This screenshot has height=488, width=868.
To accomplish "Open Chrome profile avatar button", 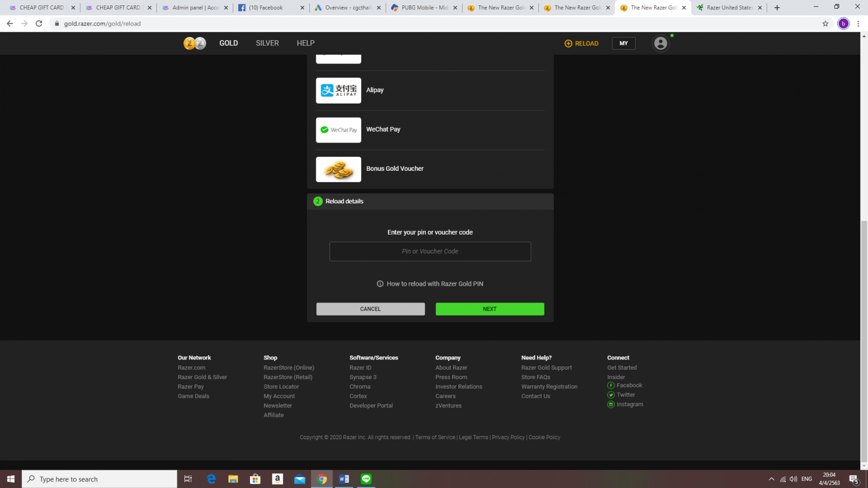I will [x=843, y=23].
